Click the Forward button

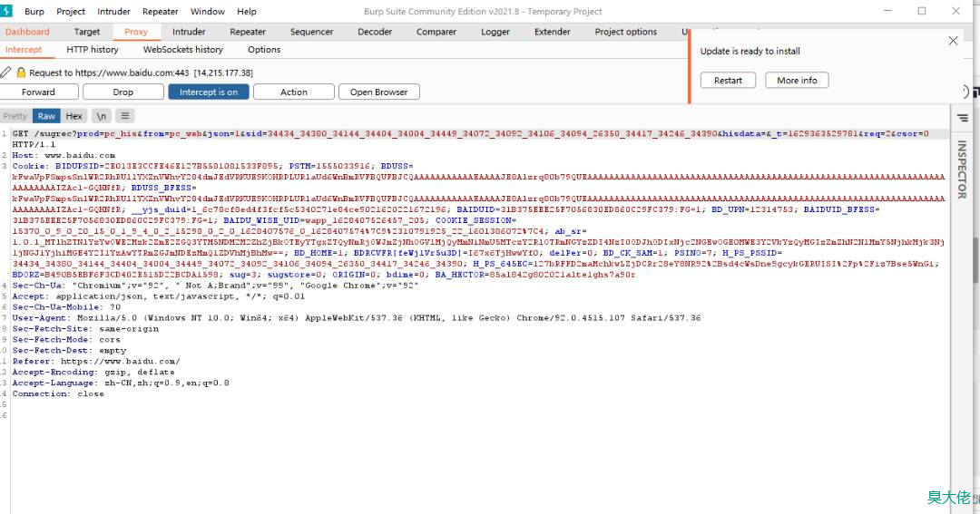(x=39, y=92)
